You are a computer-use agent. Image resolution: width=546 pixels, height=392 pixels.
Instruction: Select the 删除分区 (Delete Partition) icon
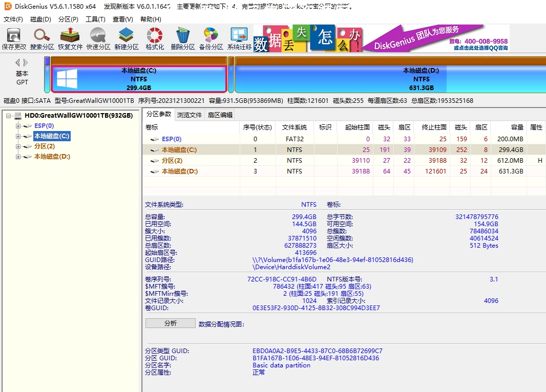pyautogui.click(x=182, y=38)
